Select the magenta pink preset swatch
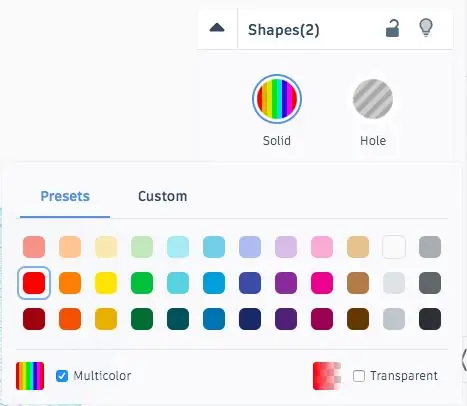 [322, 283]
